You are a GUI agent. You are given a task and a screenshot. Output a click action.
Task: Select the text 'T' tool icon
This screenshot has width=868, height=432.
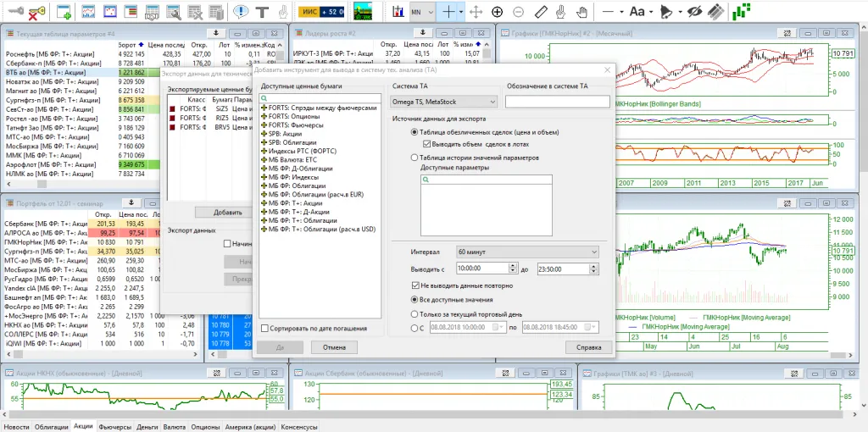coord(262,12)
